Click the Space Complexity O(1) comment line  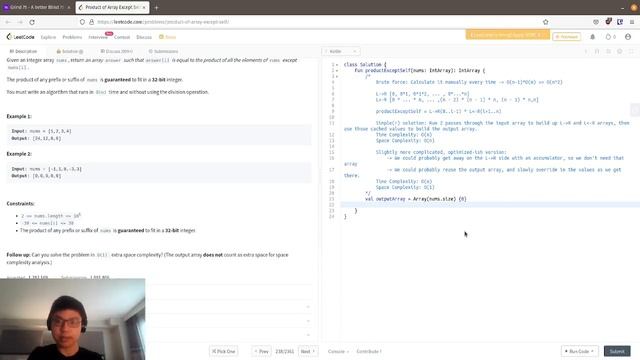[405, 187]
